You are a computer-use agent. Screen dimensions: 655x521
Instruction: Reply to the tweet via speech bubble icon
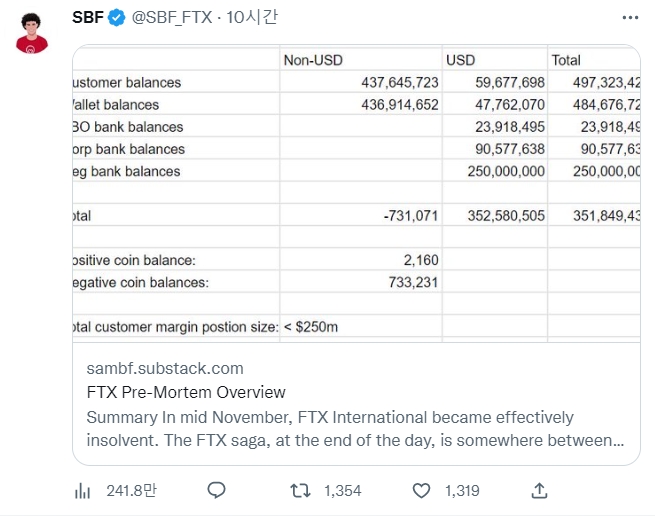pos(216,491)
